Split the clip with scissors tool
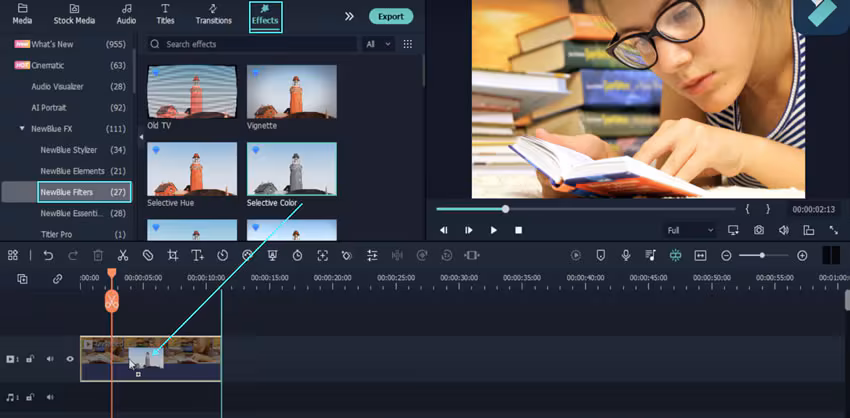The height and width of the screenshot is (418, 850). click(123, 255)
